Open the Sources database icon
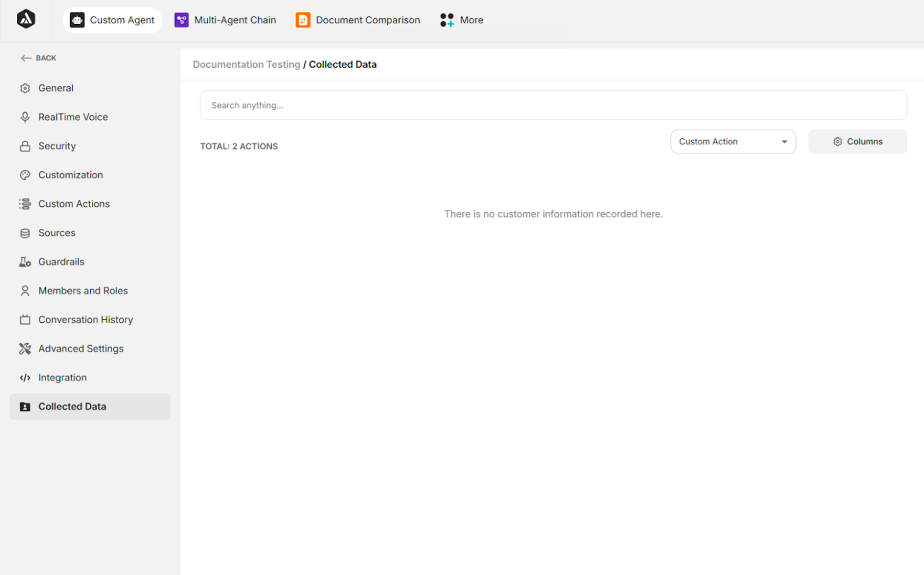 click(x=25, y=233)
